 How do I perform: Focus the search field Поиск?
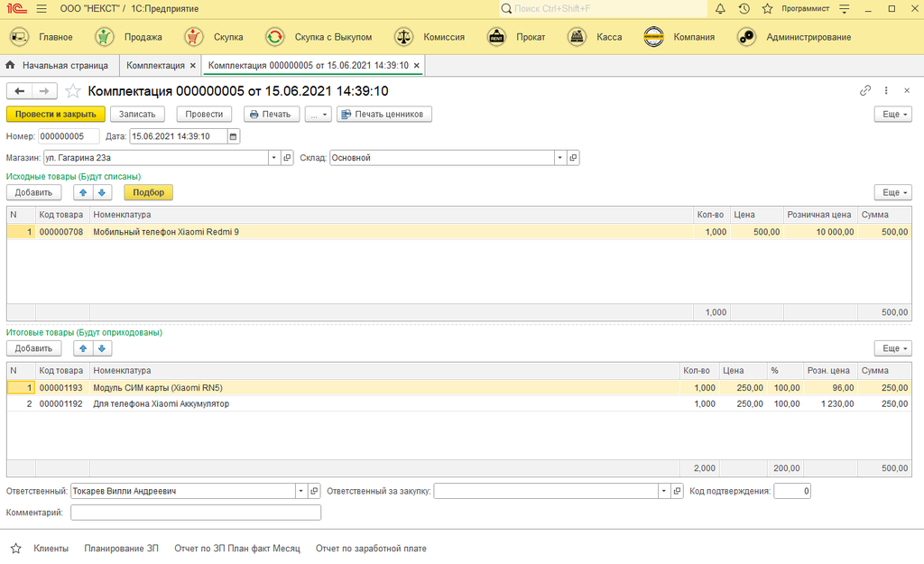point(604,9)
